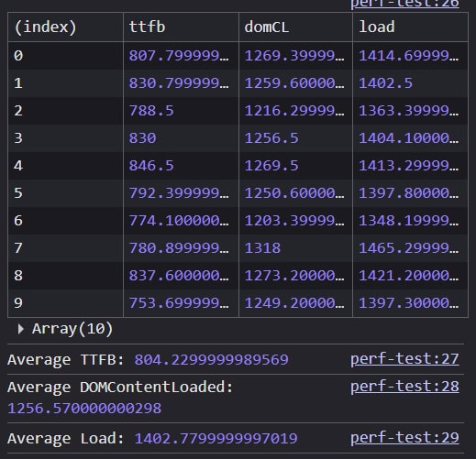
Task: Expand the Array(10) disclosure triangle
Action: click(21, 329)
